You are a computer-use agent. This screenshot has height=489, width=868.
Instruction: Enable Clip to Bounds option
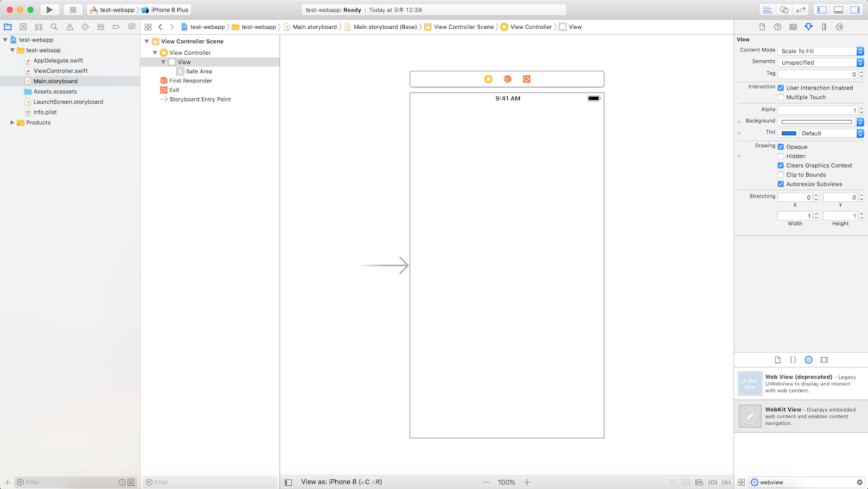[x=781, y=174]
